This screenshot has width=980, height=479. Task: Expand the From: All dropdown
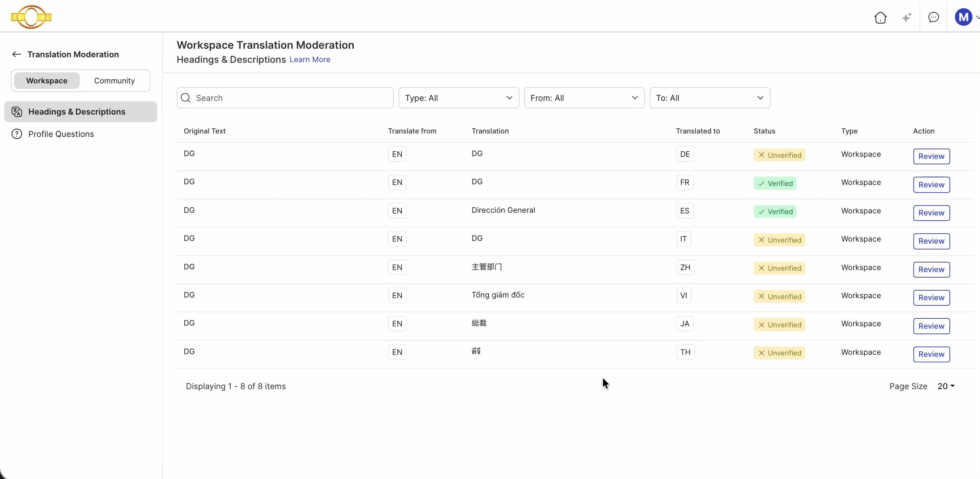point(584,98)
